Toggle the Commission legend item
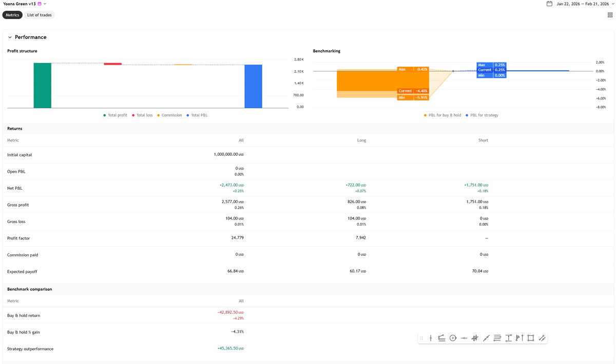Image resolution: width=616 pixels, height=364 pixels. 169,115
